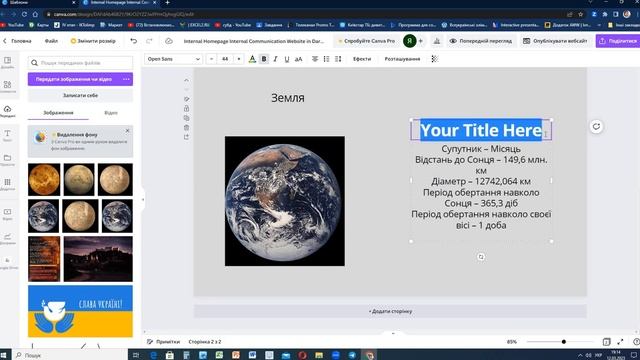Click Попередній перегляд preview button
640x360 pixels.
point(480,41)
